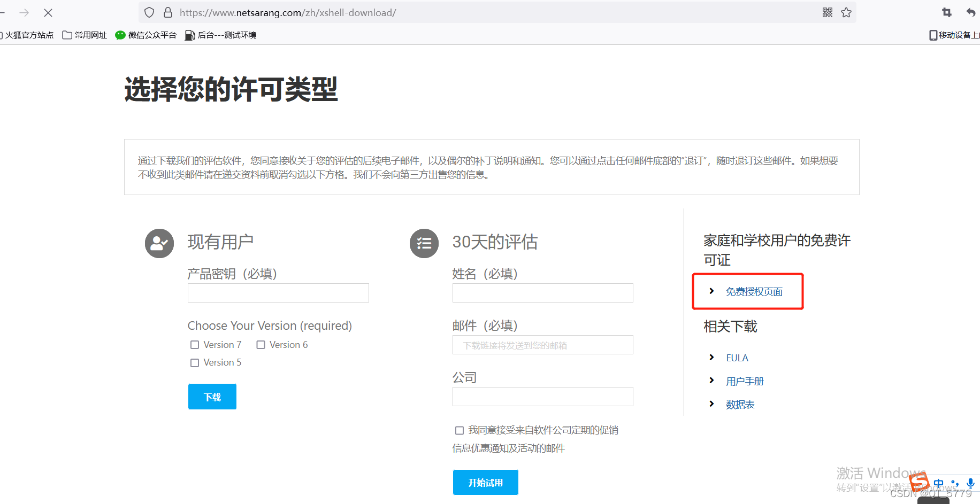Open the 常用网址 bookmarks folder
This screenshot has height=504, width=980.
pos(85,35)
